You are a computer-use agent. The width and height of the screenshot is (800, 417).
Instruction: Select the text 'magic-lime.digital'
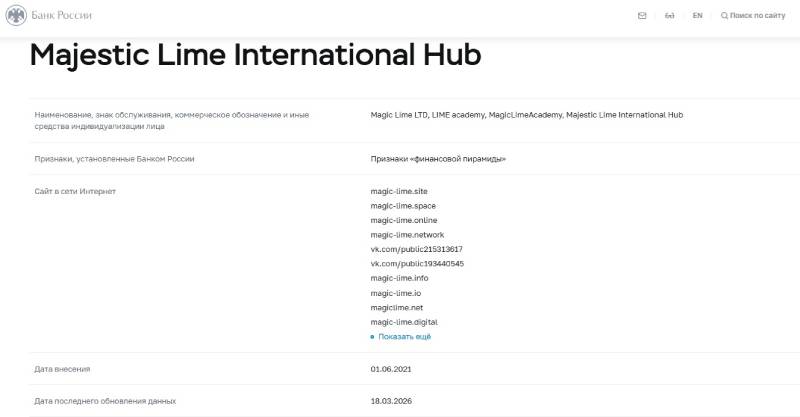click(404, 322)
